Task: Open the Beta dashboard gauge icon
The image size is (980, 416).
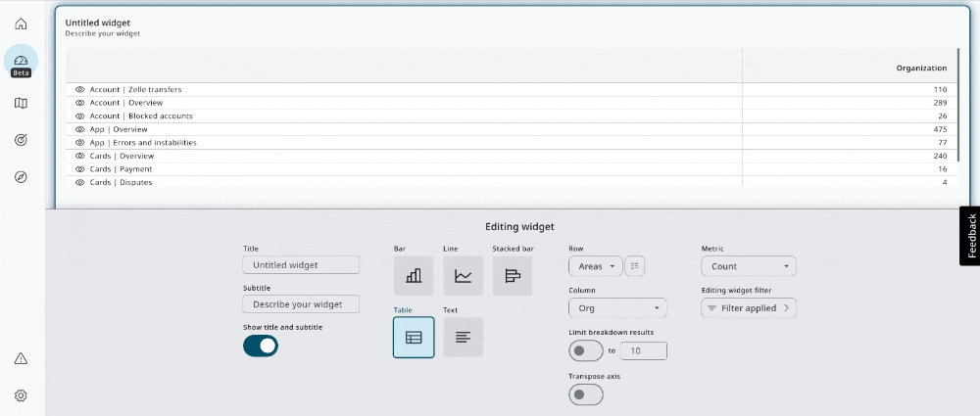Action: tap(21, 61)
